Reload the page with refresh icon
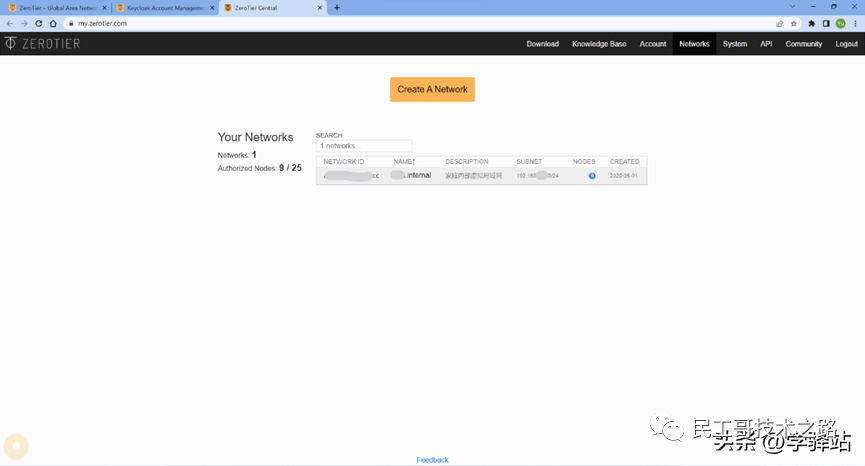The height and width of the screenshot is (466, 865). point(39,23)
